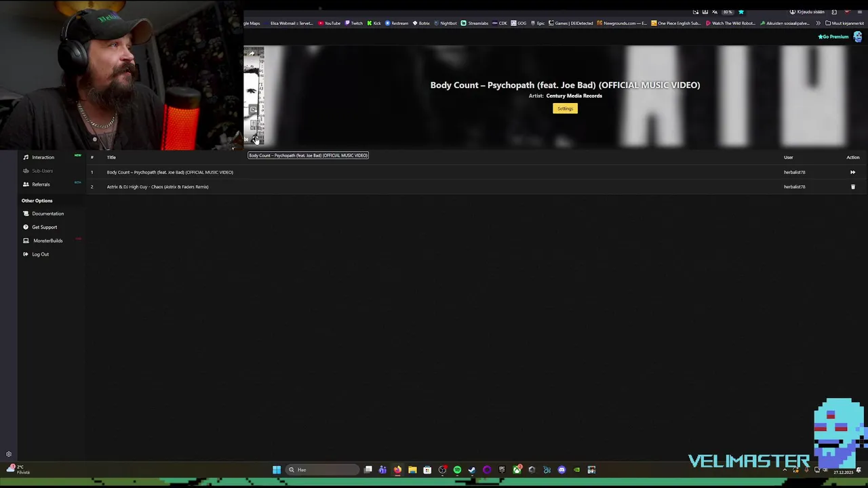
Task: Open the Restream bookmark
Action: [397, 23]
